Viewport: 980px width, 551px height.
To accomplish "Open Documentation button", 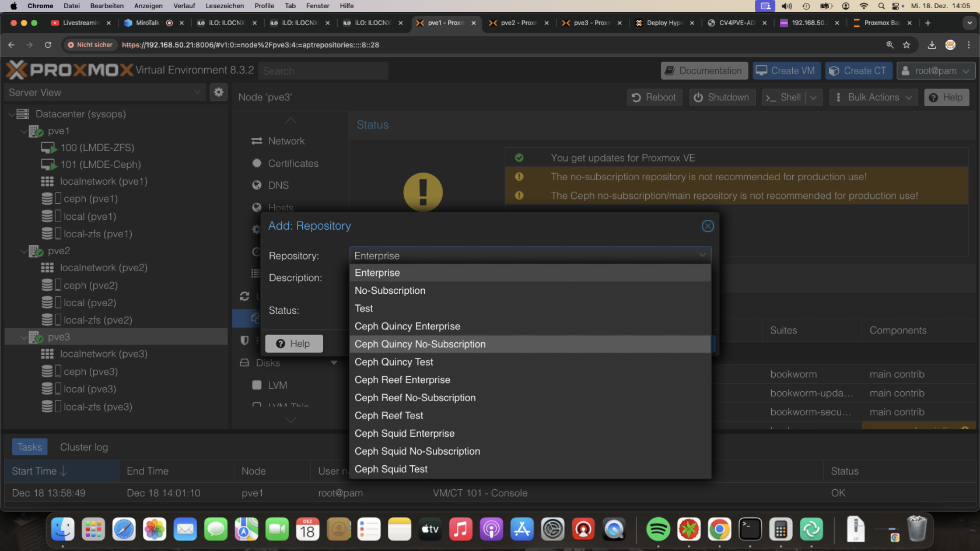I will [x=704, y=71].
